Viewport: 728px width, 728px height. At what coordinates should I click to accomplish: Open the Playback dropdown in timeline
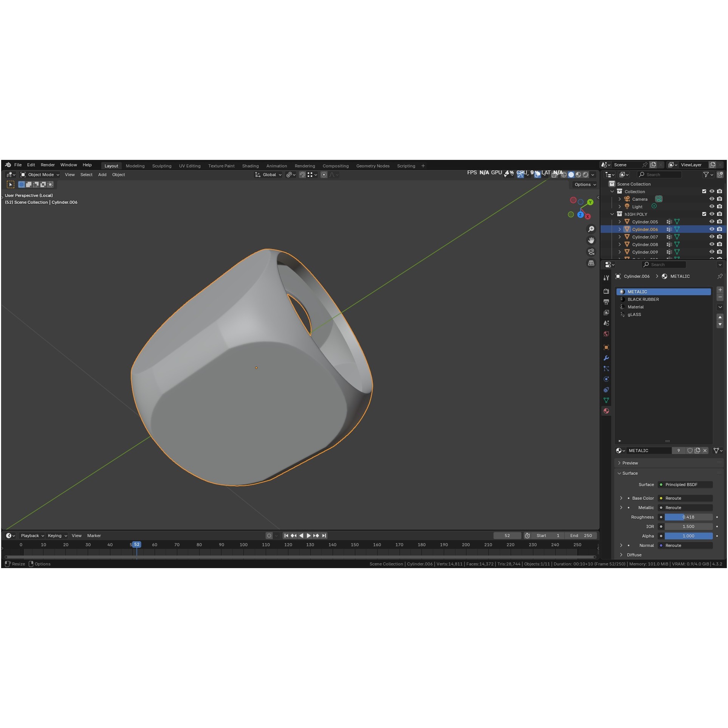point(32,536)
